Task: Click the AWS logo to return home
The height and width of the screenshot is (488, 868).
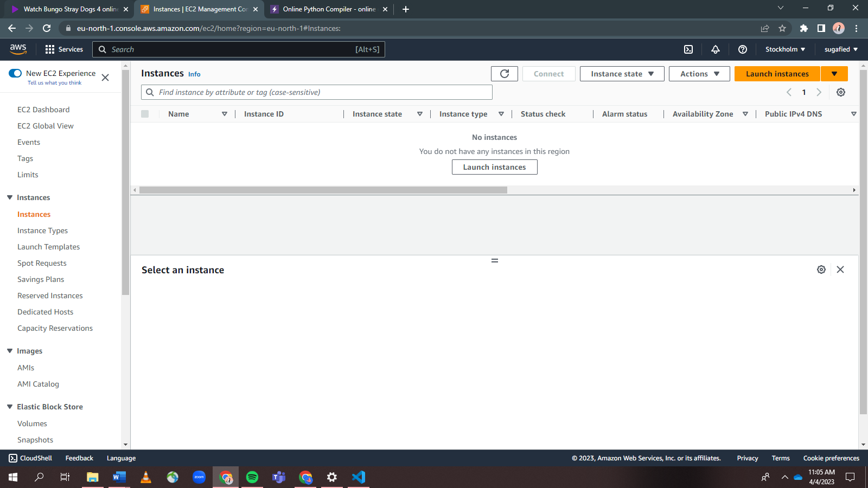Action: (18, 49)
